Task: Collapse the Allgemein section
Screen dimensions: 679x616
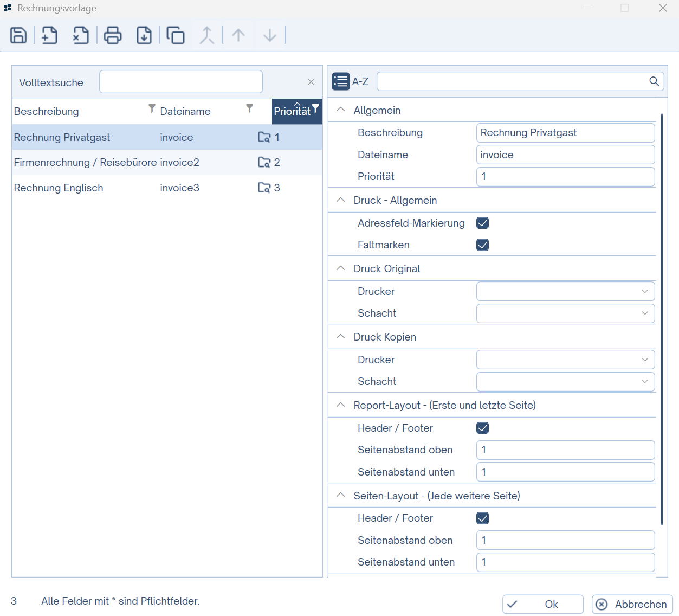Action: tap(341, 110)
